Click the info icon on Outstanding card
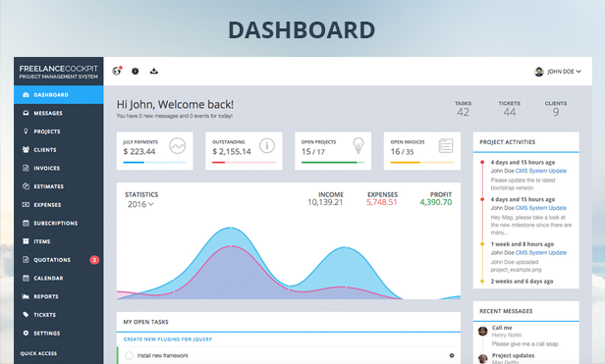605x364 pixels. click(267, 146)
